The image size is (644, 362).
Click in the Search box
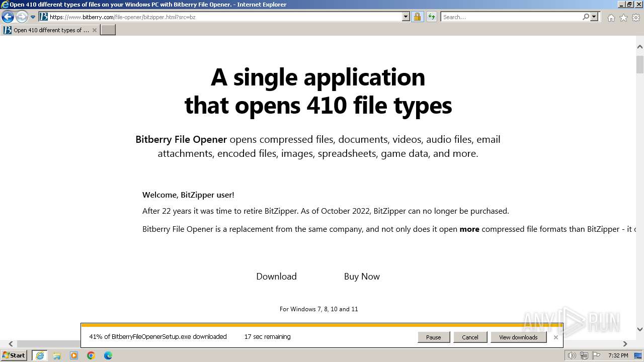pyautogui.click(x=511, y=17)
